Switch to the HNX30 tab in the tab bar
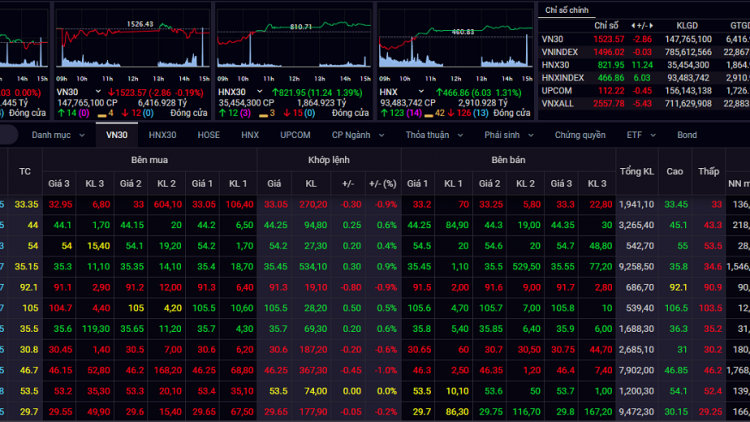Viewport: 750px width, 422px height. click(x=162, y=134)
